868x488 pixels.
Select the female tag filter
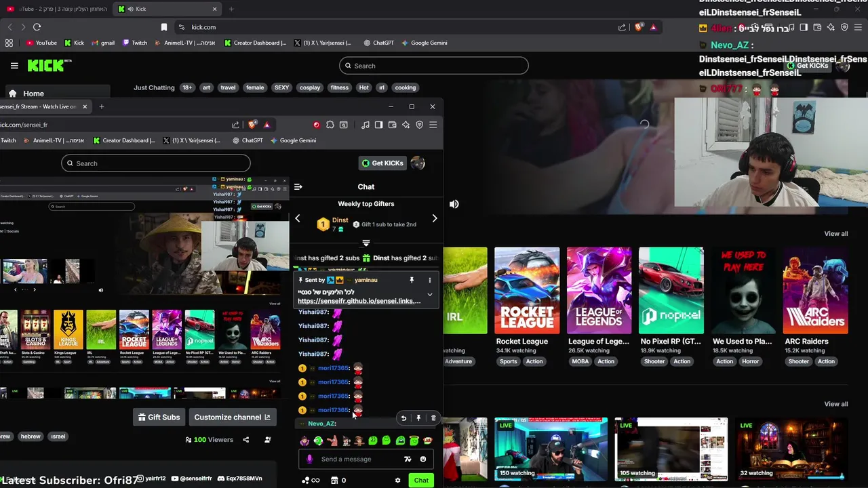click(255, 87)
